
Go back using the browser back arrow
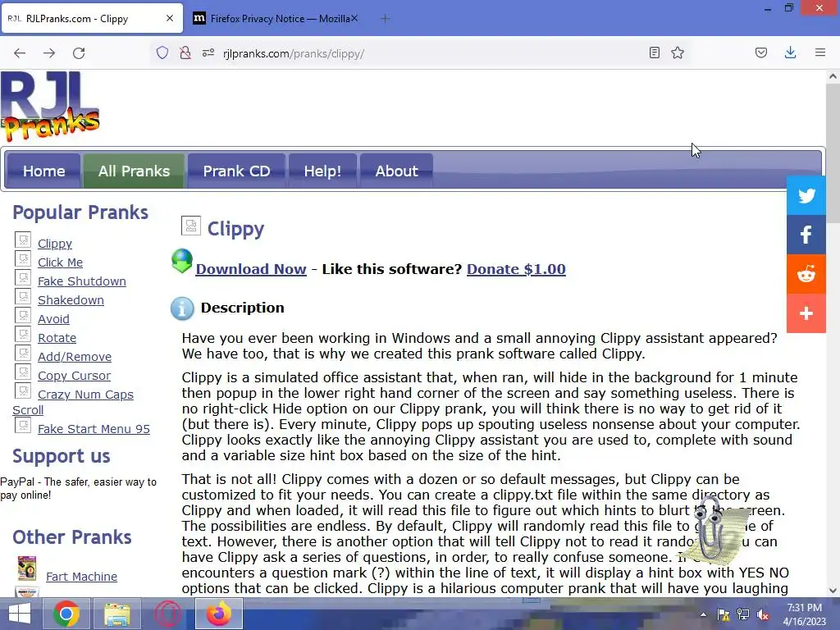(x=20, y=53)
